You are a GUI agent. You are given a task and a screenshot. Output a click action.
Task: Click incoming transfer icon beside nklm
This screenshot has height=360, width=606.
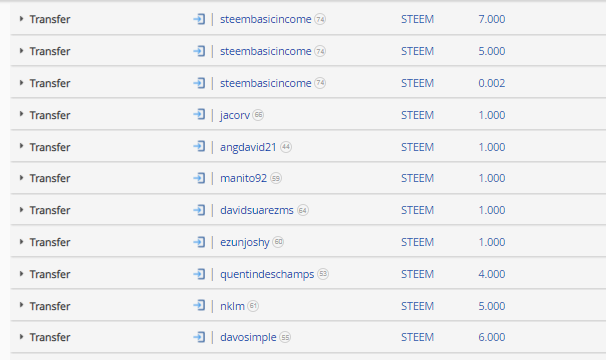click(199, 305)
